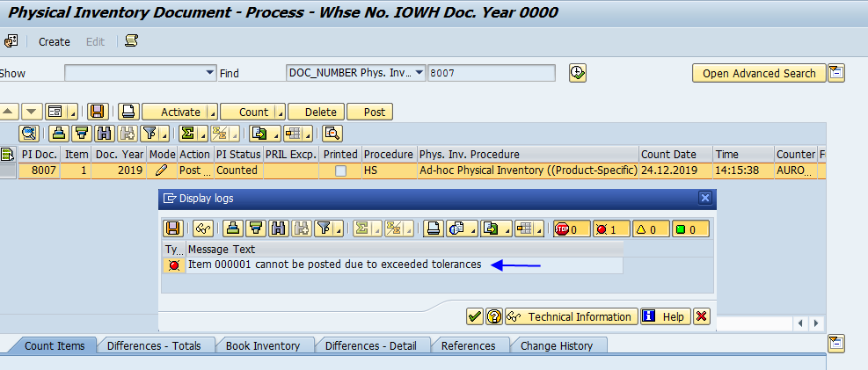This screenshot has width=868, height=370.
Task: Switch to Count Items tab
Action: tap(55, 345)
